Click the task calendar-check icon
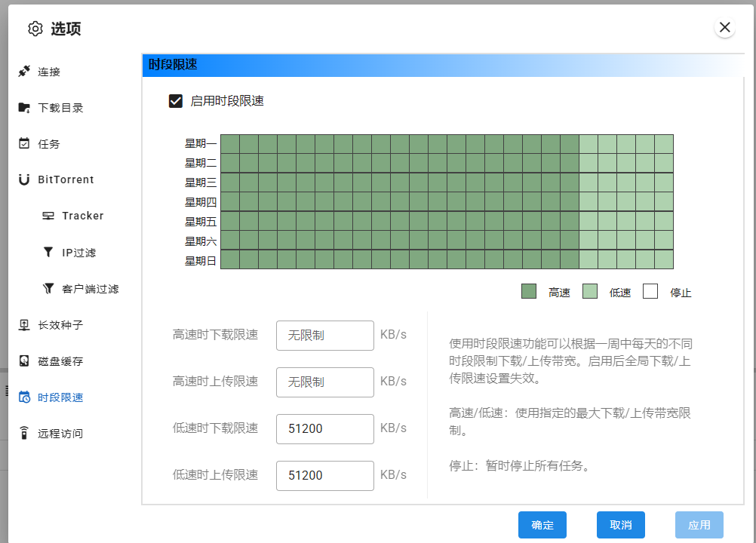This screenshot has height=543, width=756. [x=24, y=143]
